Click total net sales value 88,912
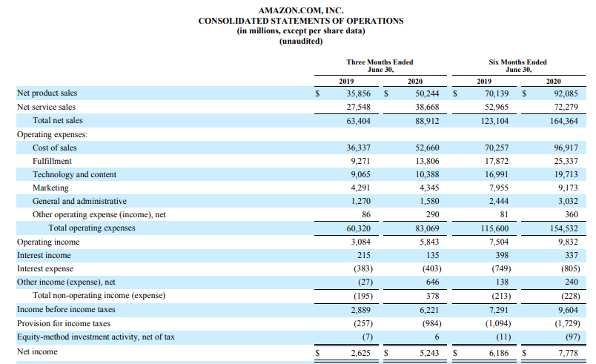596x364 pixels. (x=427, y=121)
